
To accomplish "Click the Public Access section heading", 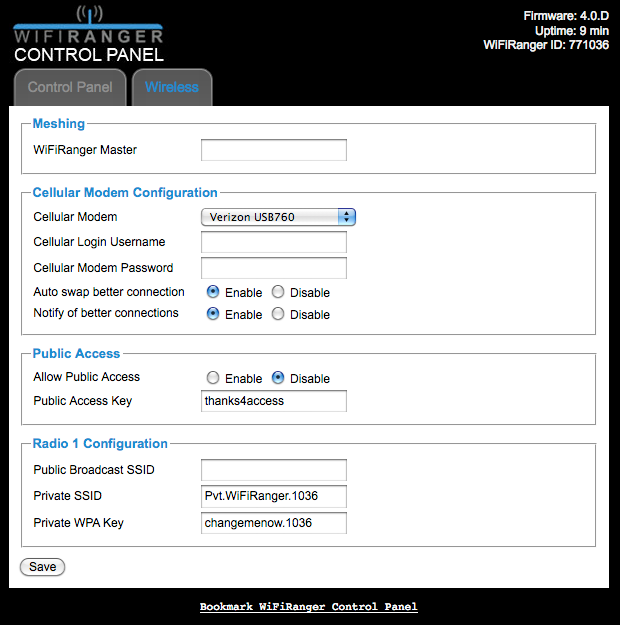I will [x=76, y=354].
